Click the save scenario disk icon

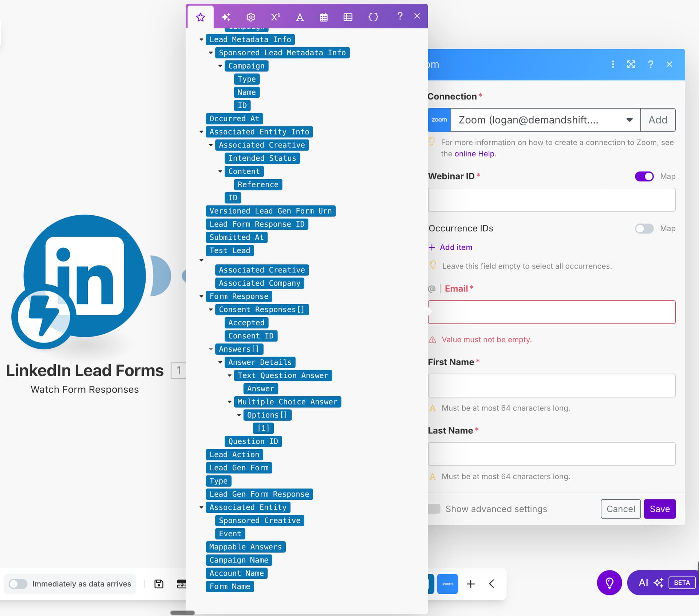[159, 584]
